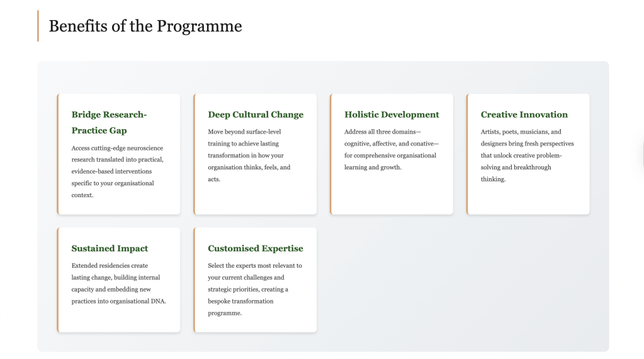Click the description text about cutting-edge neuroscience research

(117, 171)
